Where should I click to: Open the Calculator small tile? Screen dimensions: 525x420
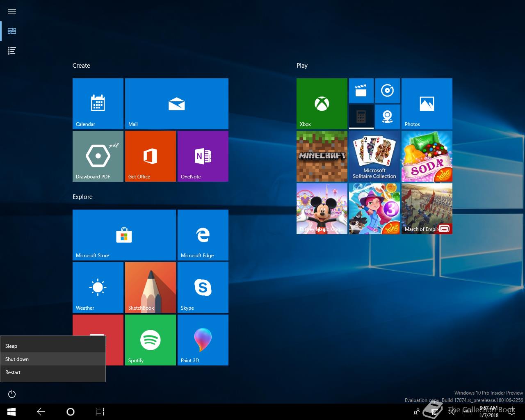pos(361,117)
